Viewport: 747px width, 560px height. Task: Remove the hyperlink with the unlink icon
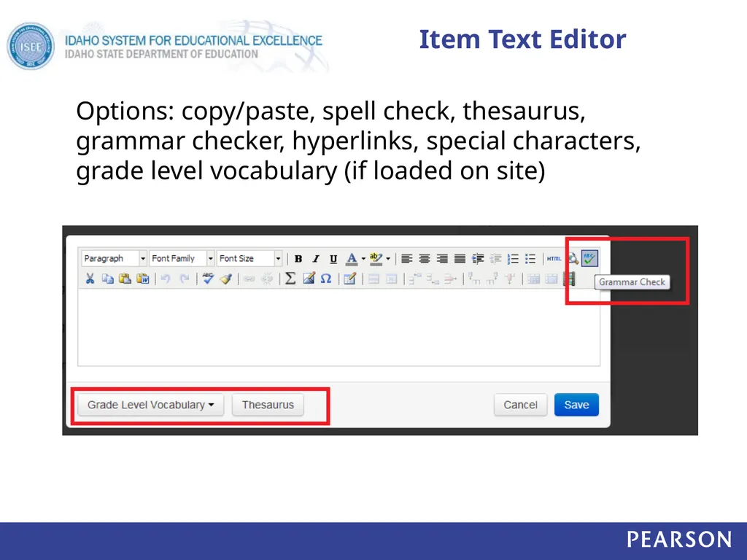[x=267, y=279]
